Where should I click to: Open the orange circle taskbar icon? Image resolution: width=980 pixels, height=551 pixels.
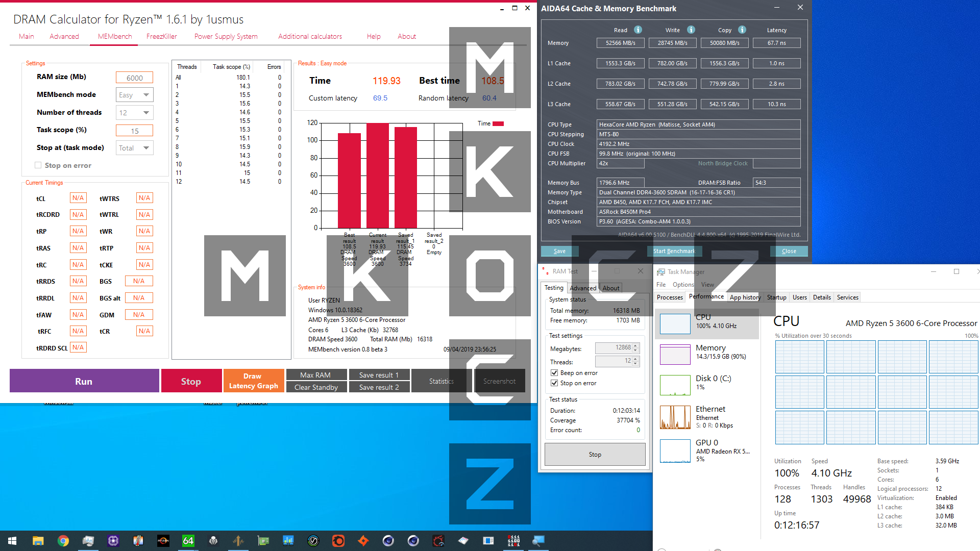(x=338, y=541)
